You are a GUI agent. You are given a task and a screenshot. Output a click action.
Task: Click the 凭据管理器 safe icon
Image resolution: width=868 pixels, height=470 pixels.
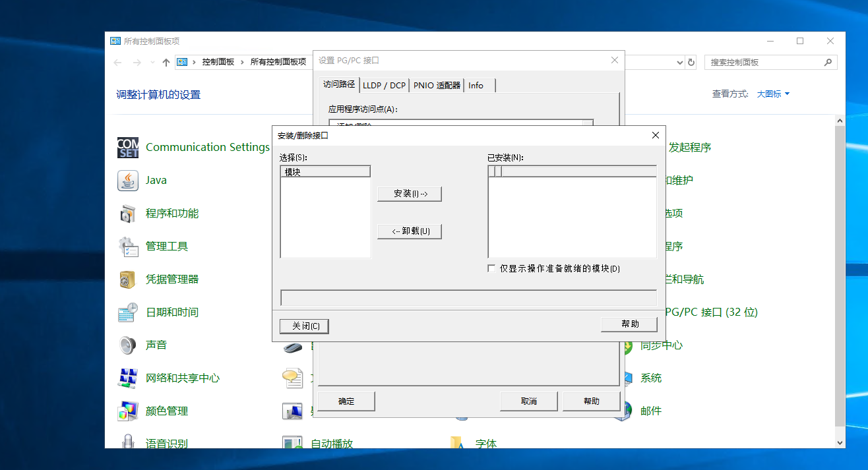point(128,279)
